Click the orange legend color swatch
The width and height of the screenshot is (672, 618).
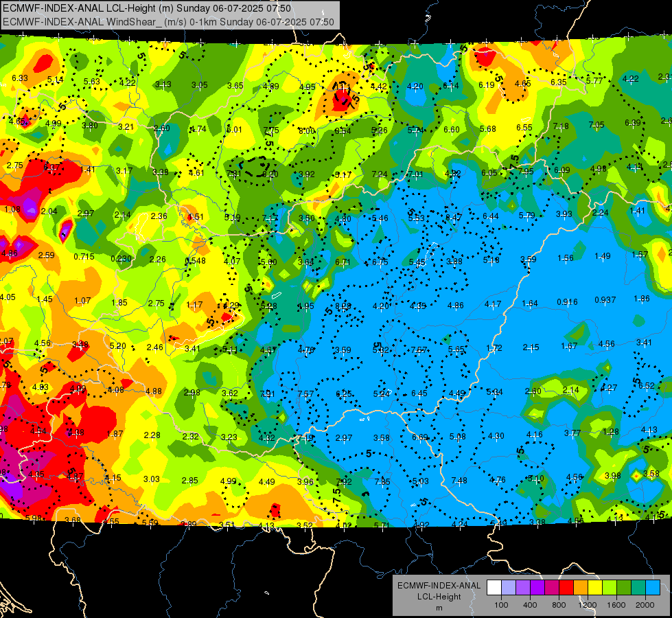581,588
